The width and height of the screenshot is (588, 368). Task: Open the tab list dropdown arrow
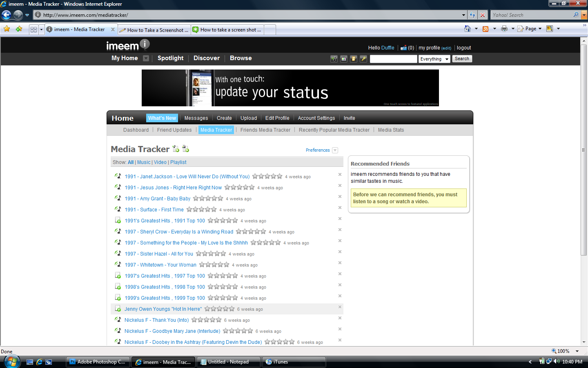41,29
